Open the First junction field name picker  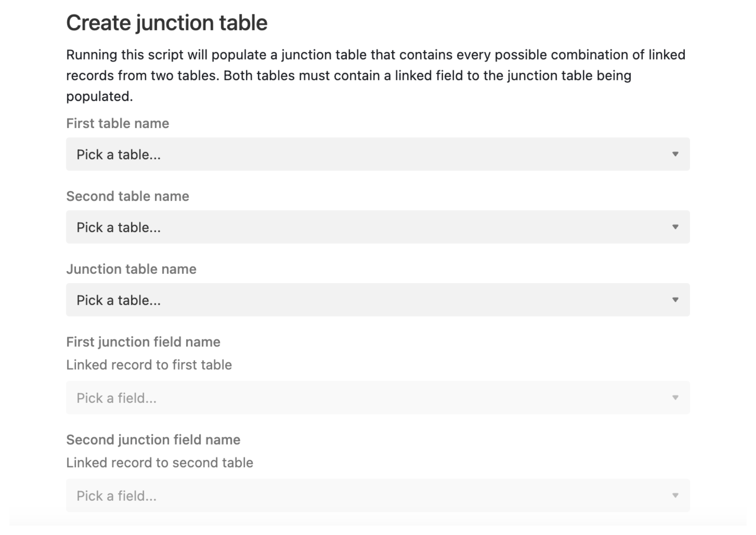(x=377, y=398)
